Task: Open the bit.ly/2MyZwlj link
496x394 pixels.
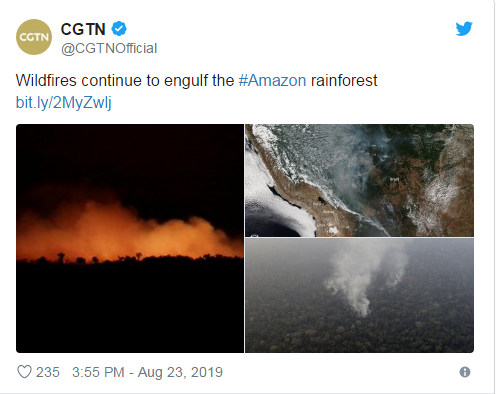Action: (x=64, y=102)
